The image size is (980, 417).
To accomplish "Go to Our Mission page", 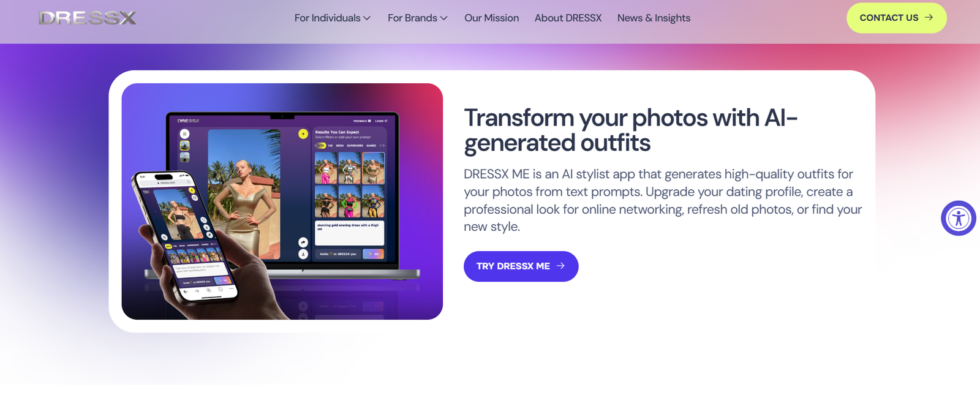I will pyautogui.click(x=492, y=18).
